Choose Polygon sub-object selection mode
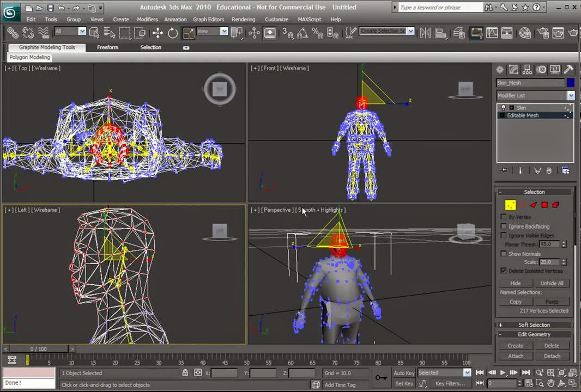This screenshot has height=392, width=581. (544, 205)
